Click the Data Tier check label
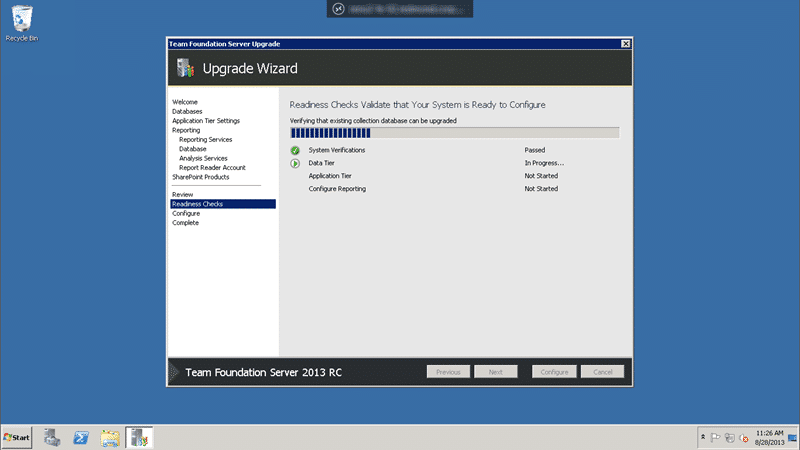Image resolution: width=800 pixels, height=450 pixels. (321, 163)
